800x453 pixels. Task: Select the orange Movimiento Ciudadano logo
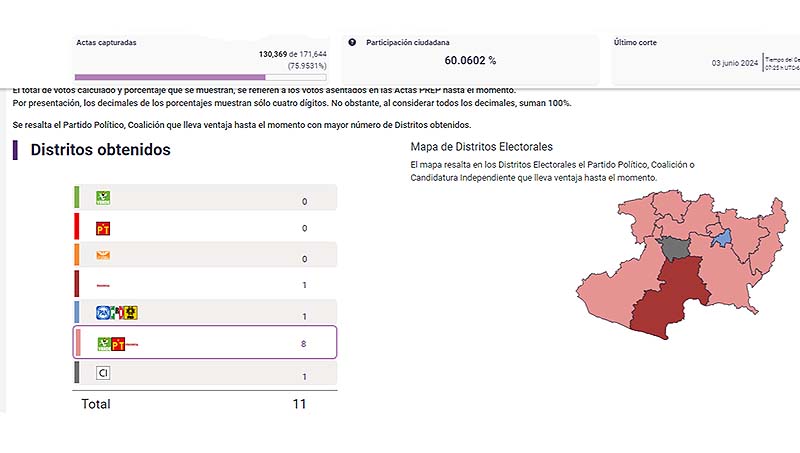point(102,256)
